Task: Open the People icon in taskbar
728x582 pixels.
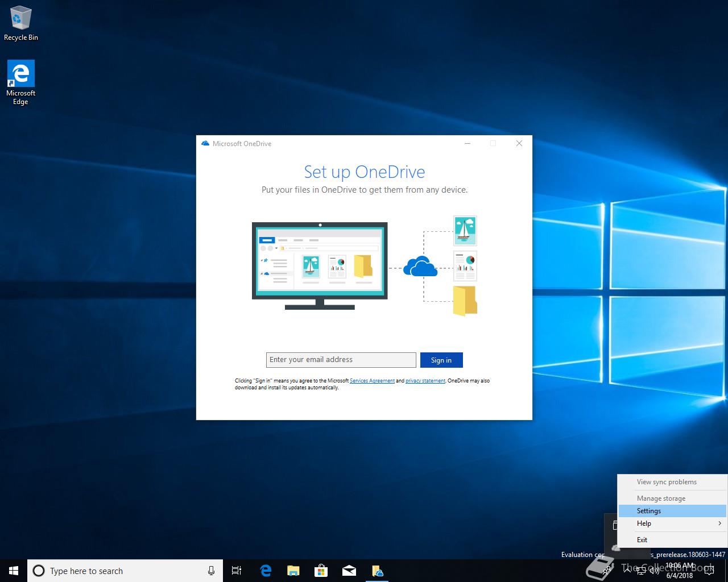Action: [607, 571]
